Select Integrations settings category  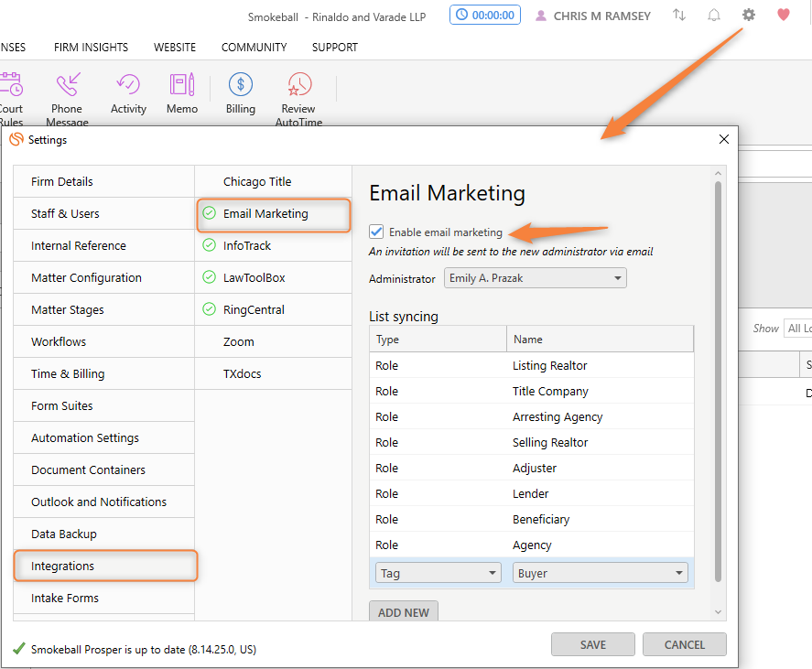105,566
